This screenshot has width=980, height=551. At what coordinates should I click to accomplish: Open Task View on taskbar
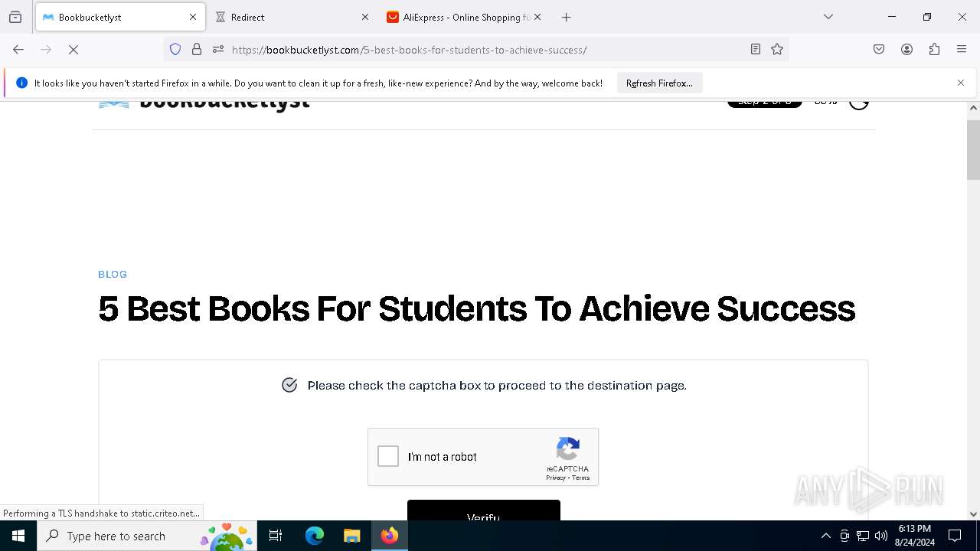276,536
